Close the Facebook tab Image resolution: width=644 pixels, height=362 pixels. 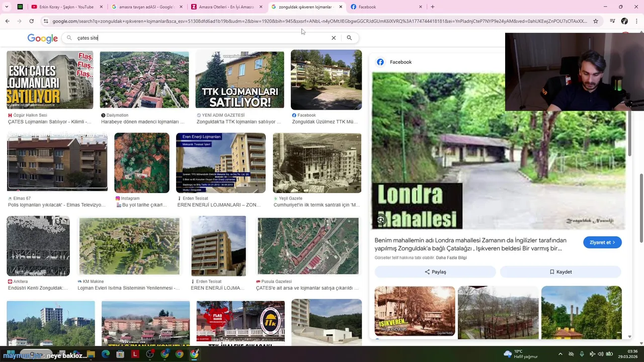point(421,7)
